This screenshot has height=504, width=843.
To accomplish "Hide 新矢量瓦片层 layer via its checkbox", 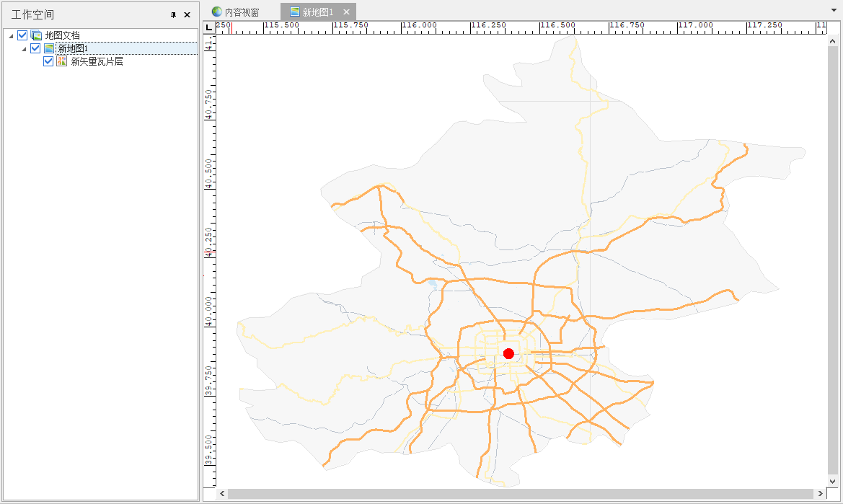I will pyautogui.click(x=48, y=61).
